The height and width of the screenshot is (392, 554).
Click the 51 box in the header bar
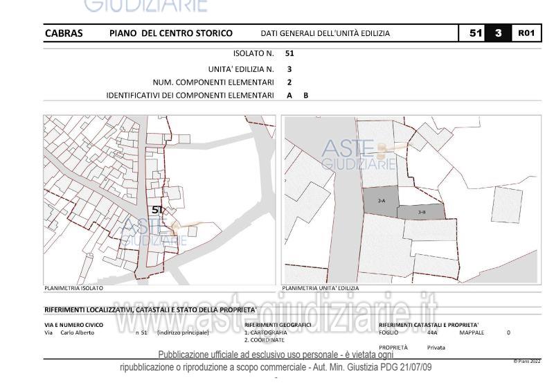[x=475, y=33]
